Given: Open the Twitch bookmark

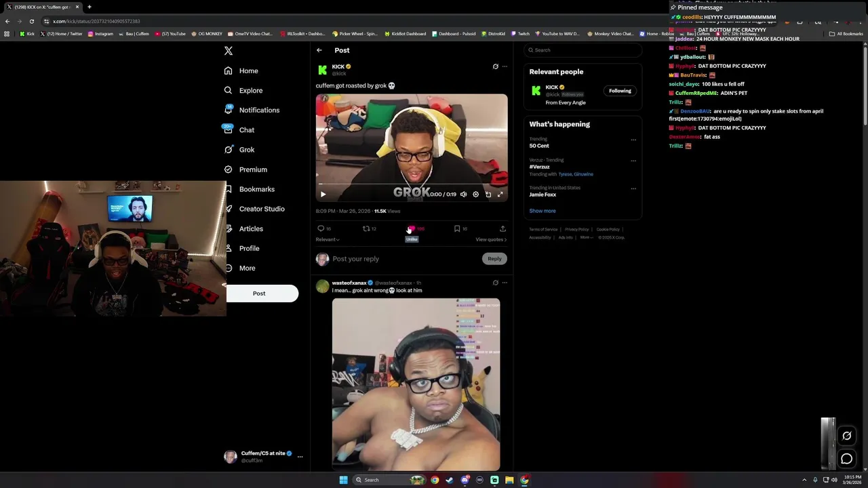Looking at the screenshot, I should pyautogui.click(x=520, y=34).
